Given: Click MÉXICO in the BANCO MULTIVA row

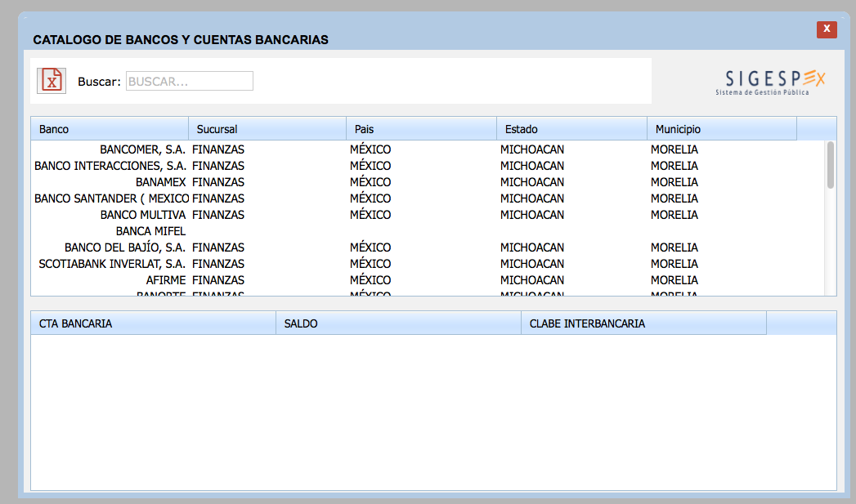Looking at the screenshot, I should pyautogui.click(x=370, y=215).
